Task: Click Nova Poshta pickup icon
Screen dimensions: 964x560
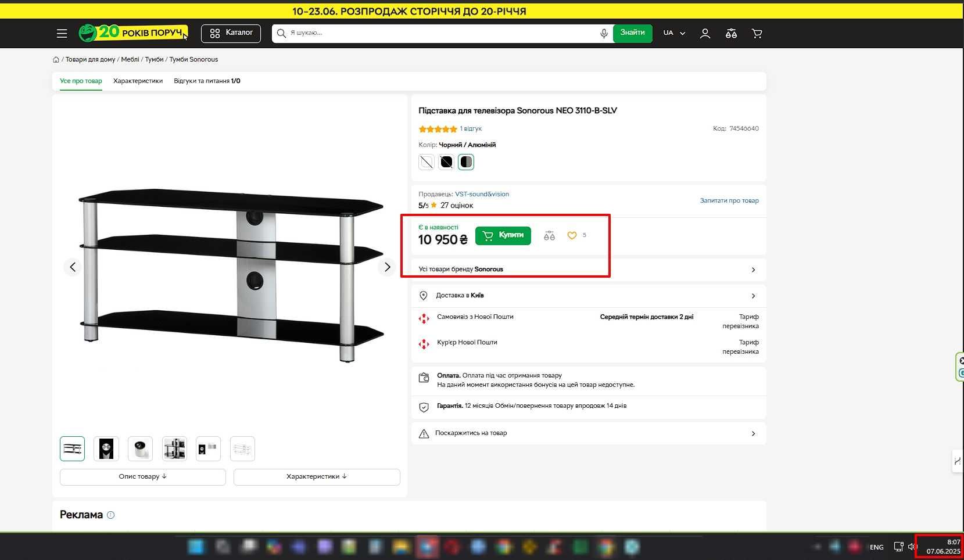Action: pyautogui.click(x=424, y=318)
